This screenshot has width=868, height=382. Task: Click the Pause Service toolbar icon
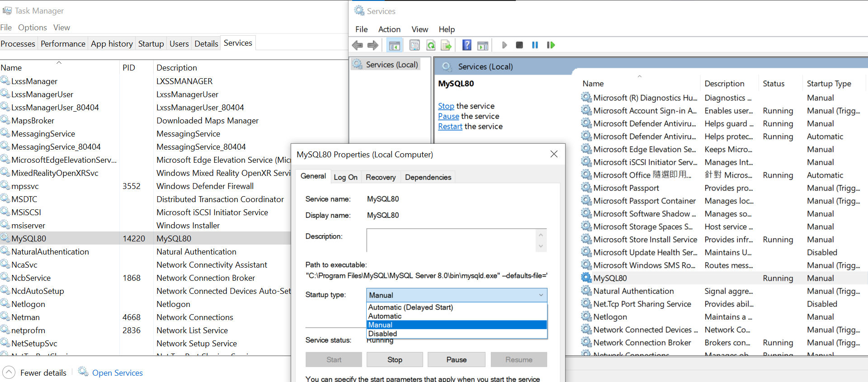[x=535, y=45]
